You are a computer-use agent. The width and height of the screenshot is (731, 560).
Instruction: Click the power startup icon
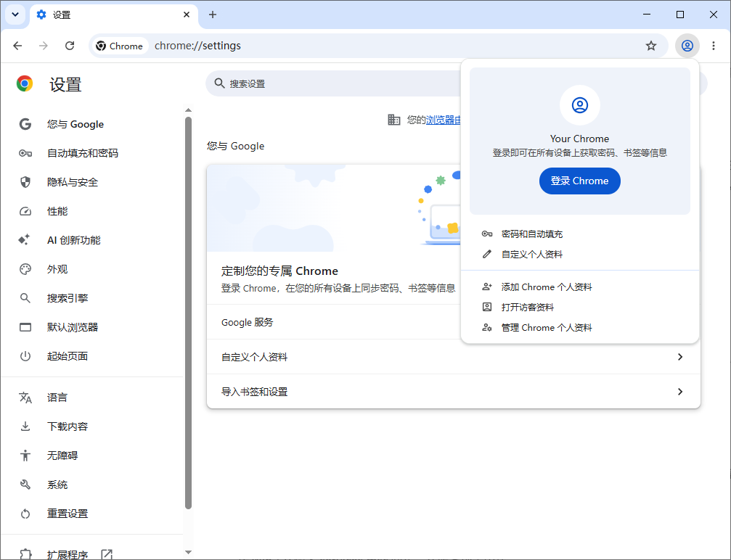[x=25, y=356]
